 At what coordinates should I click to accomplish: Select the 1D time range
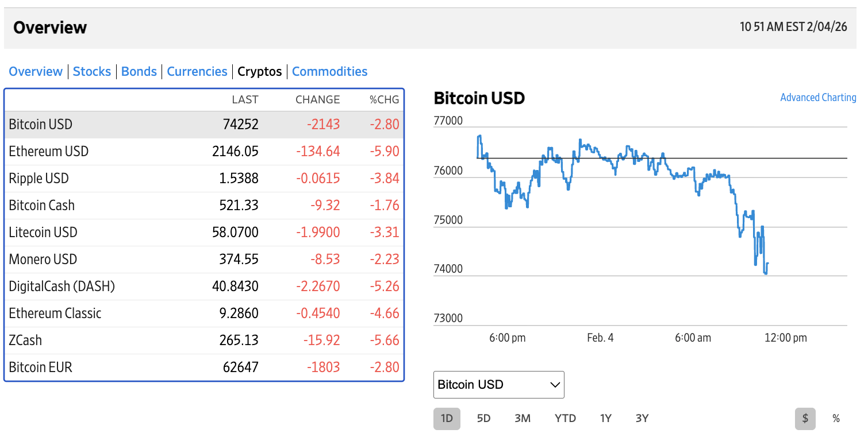click(x=447, y=419)
